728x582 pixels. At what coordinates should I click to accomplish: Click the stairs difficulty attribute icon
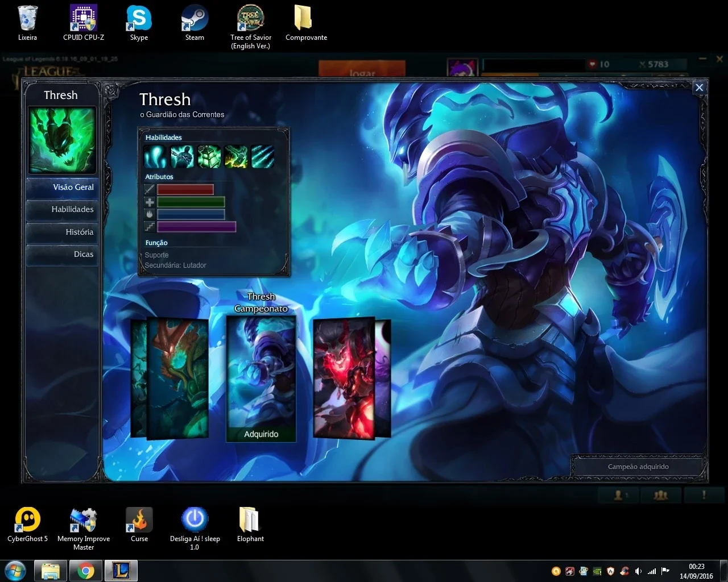pos(150,227)
